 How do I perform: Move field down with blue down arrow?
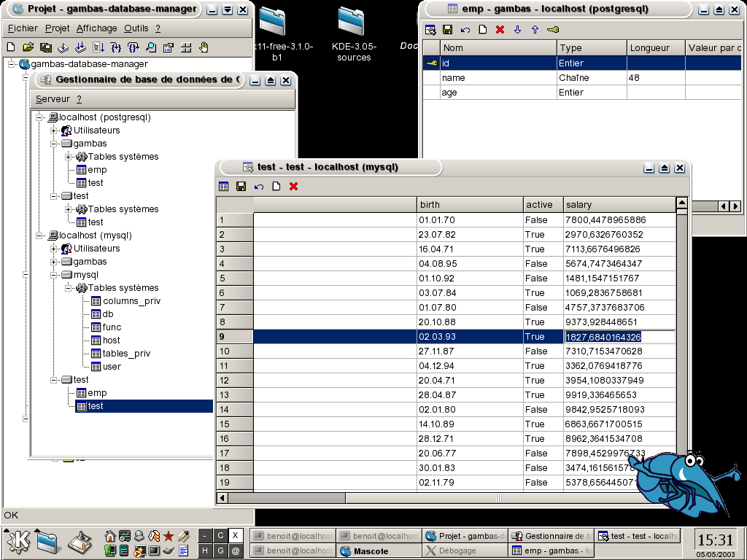click(x=517, y=29)
